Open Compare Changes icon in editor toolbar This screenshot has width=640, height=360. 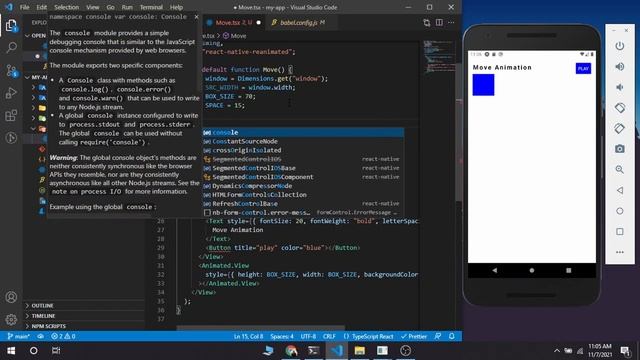[x=427, y=22]
